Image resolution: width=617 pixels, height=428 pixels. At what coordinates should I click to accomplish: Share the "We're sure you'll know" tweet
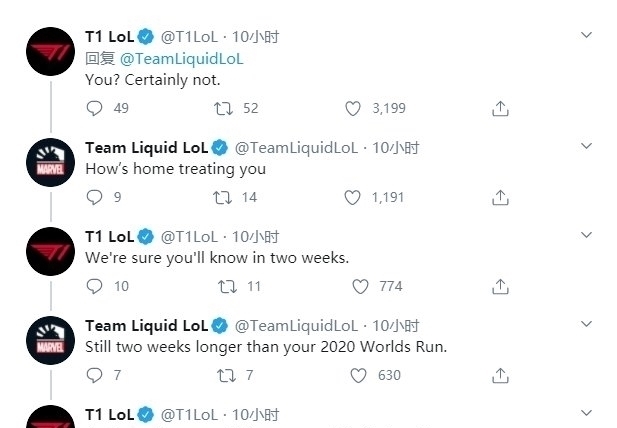[x=500, y=286]
